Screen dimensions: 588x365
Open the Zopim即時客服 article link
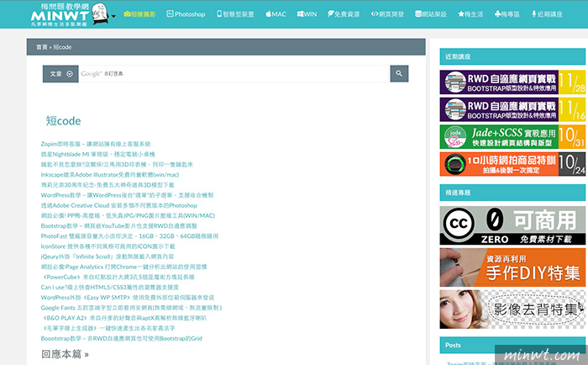click(x=96, y=144)
